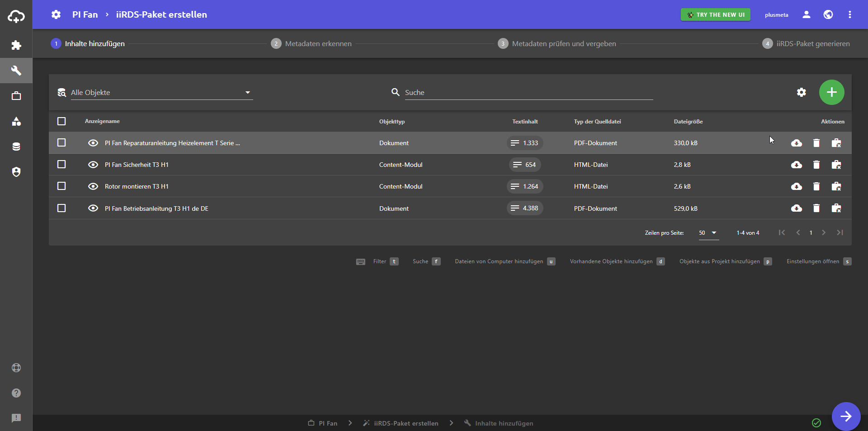This screenshot has height=431, width=868.
Task: Select all rows with header checkbox
Action: (61, 121)
